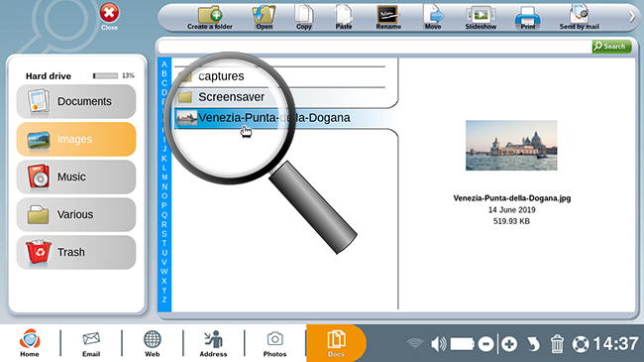The image size is (644, 362).
Task: Click the date 14 June 2019
Action: click(x=512, y=210)
